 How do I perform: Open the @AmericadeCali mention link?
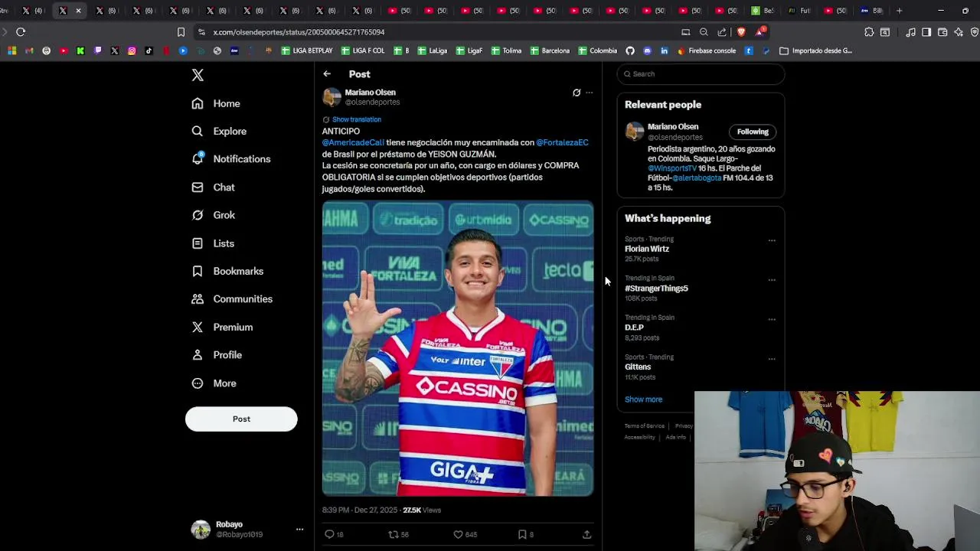point(353,142)
